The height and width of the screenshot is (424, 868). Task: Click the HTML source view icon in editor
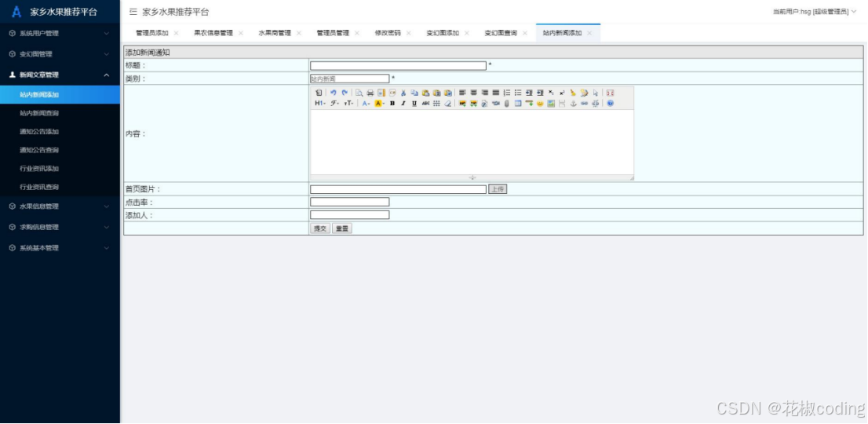[319, 93]
